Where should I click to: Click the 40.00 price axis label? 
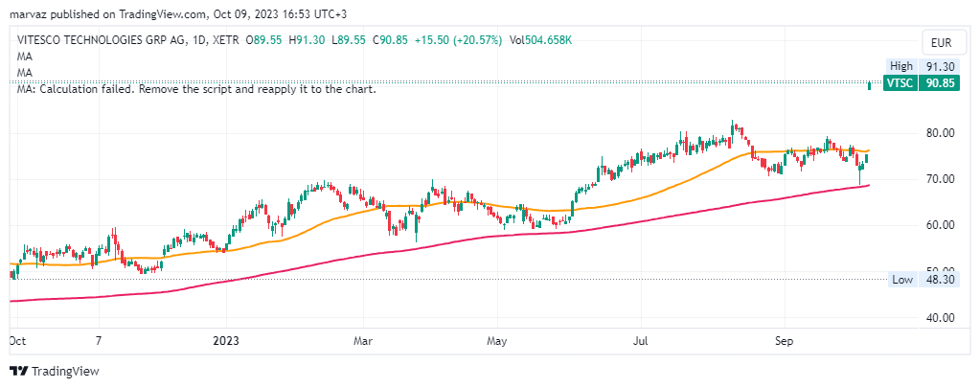tap(940, 317)
